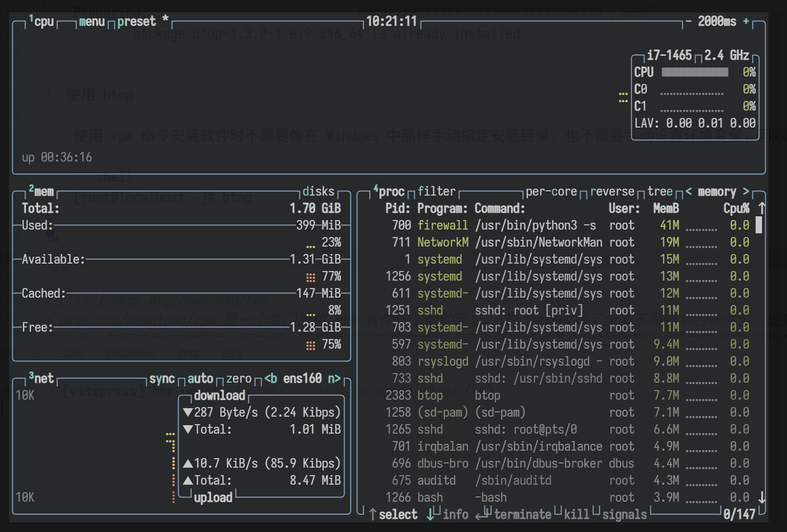
Task: Click the upload speed 10.7 KiB/s line
Action: click(261, 463)
